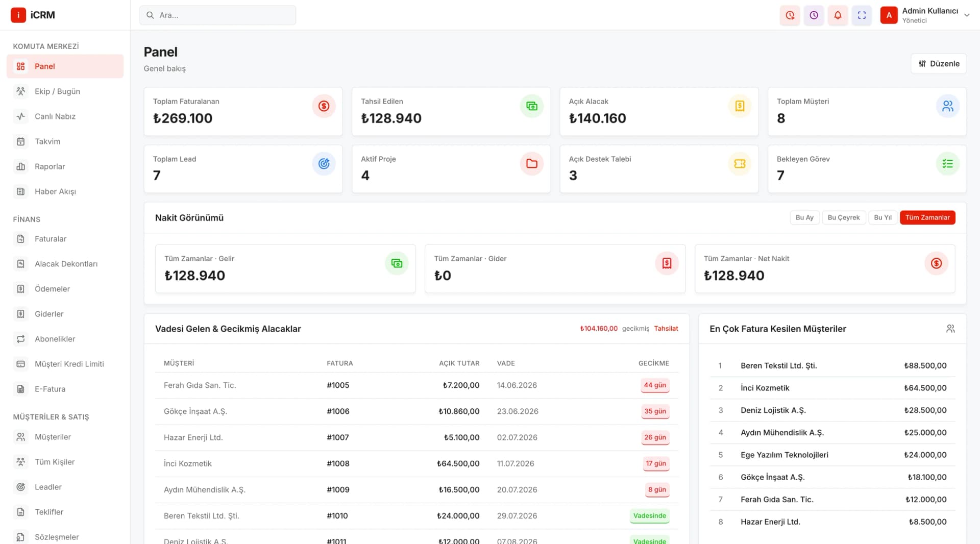Click the iCRM logo icon

18,15
